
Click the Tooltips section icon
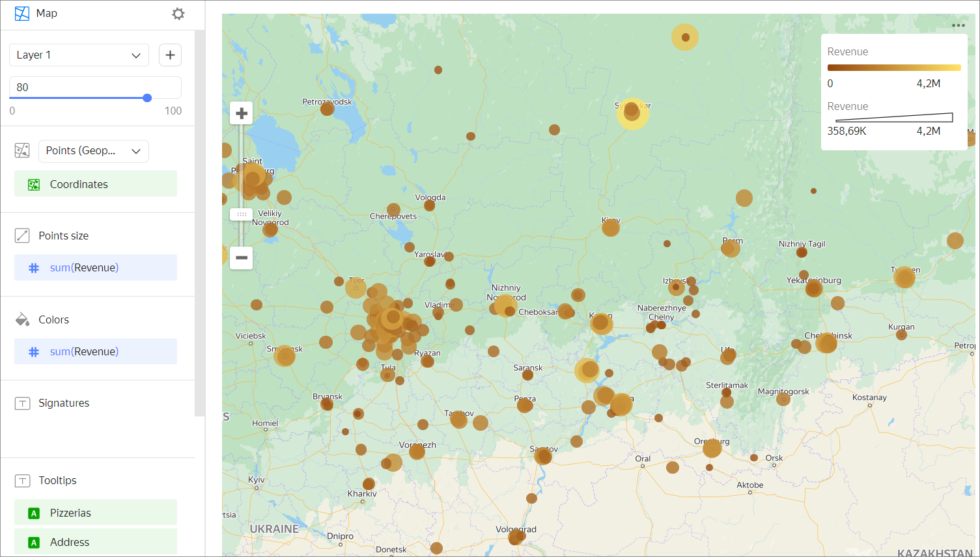click(22, 481)
